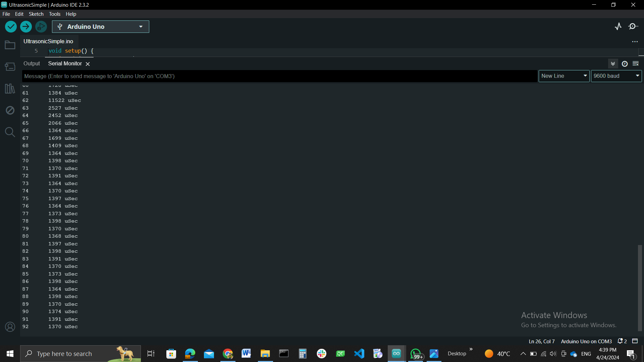
Task: Click the Upload arrow button
Action: [26, 26]
